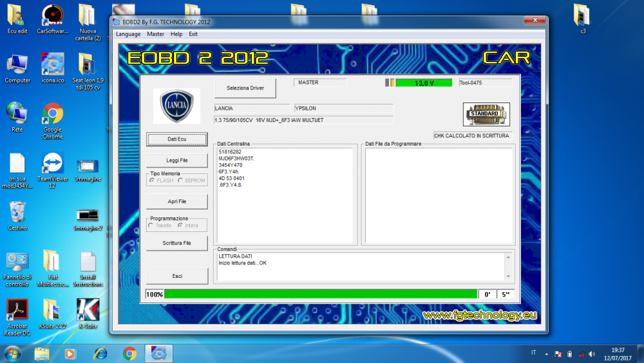Select Intera programming radio

point(180,225)
